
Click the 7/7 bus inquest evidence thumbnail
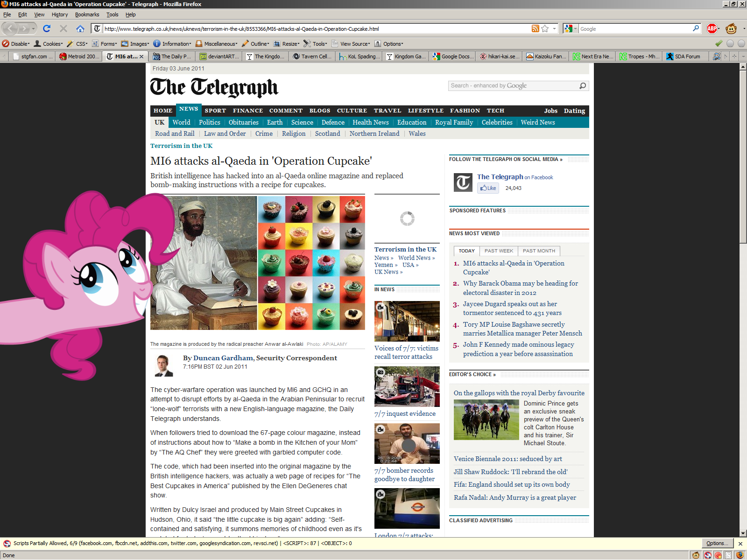tap(407, 387)
